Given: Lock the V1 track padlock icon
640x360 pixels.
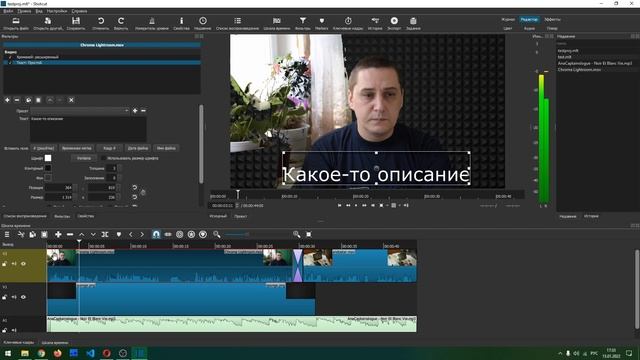Looking at the screenshot, I should pyautogui.click(x=4, y=297).
